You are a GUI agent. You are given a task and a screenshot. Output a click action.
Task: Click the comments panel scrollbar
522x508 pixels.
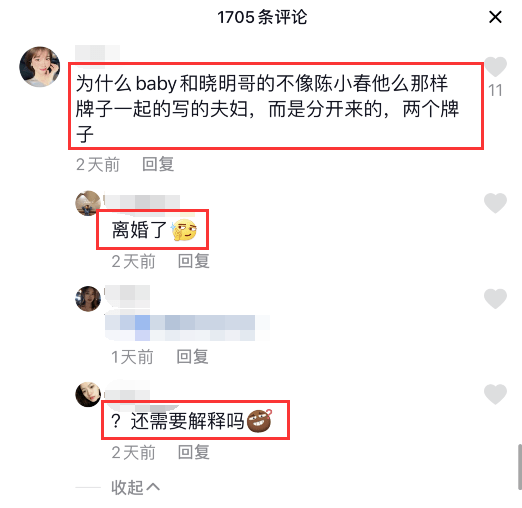tap(519, 467)
